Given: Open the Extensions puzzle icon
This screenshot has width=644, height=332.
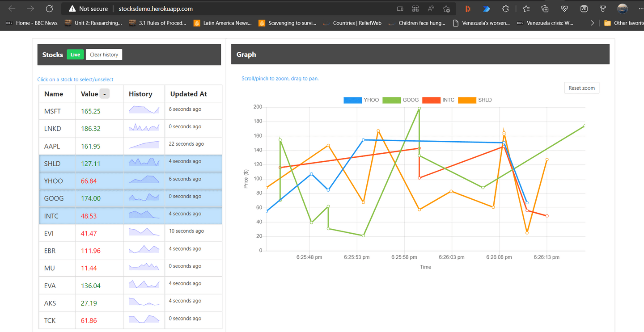Looking at the screenshot, I should click(x=505, y=8).
